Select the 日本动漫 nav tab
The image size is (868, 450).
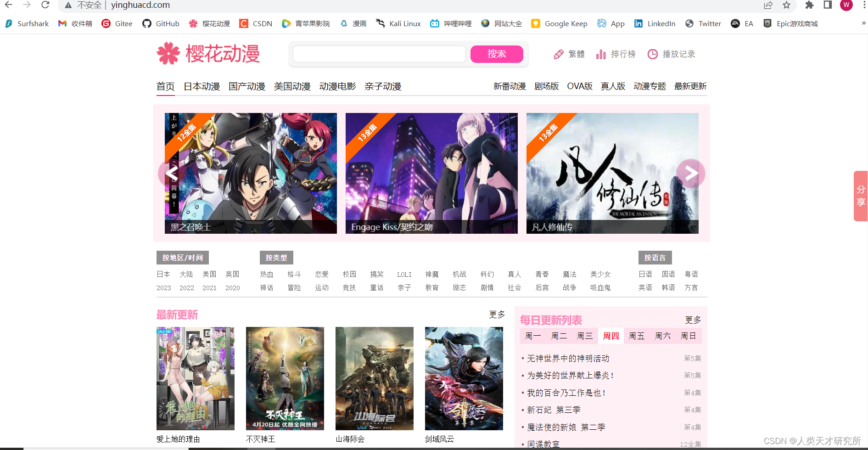[202, 86]
